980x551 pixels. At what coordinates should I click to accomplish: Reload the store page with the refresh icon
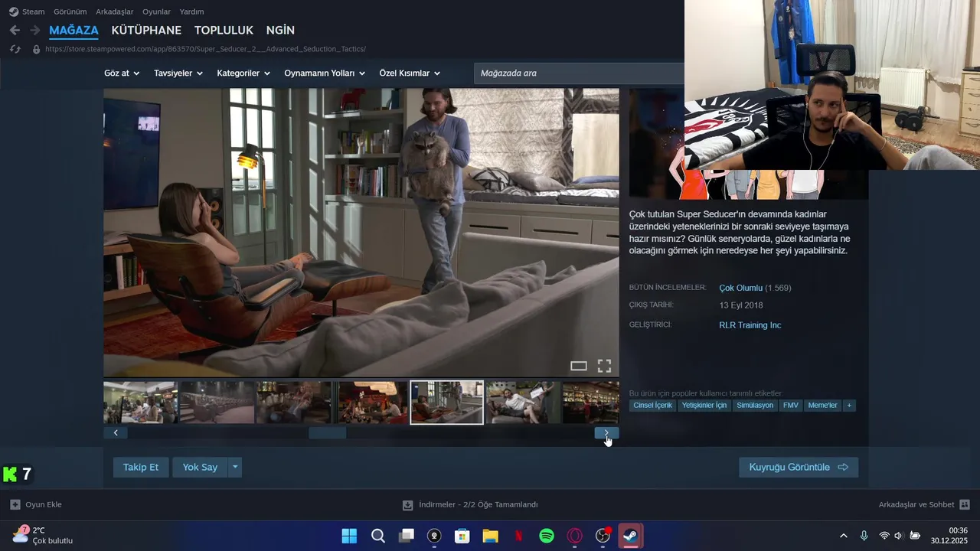(x=15, y=49)
